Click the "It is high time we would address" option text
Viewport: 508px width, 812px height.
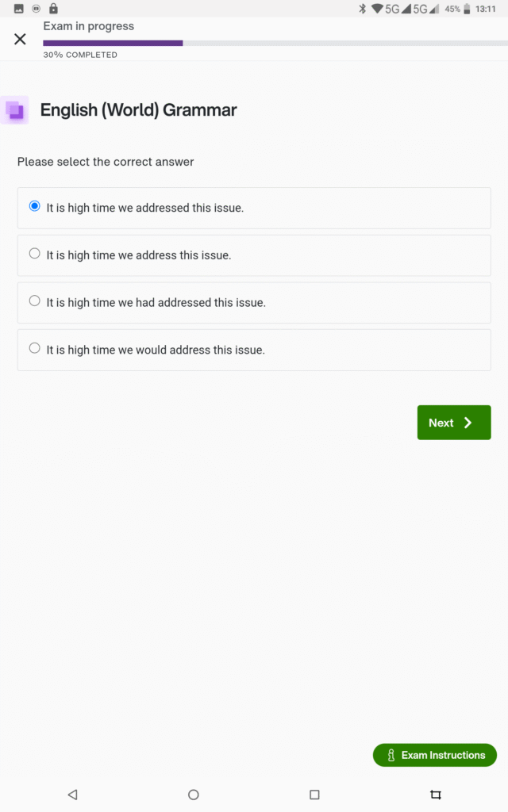[156, 350]
